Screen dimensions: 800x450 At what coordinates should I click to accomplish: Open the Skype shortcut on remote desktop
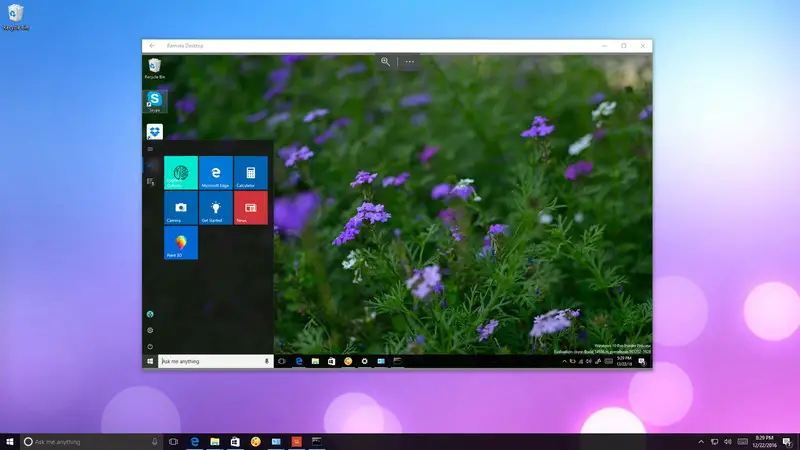(x=155, y=101)
